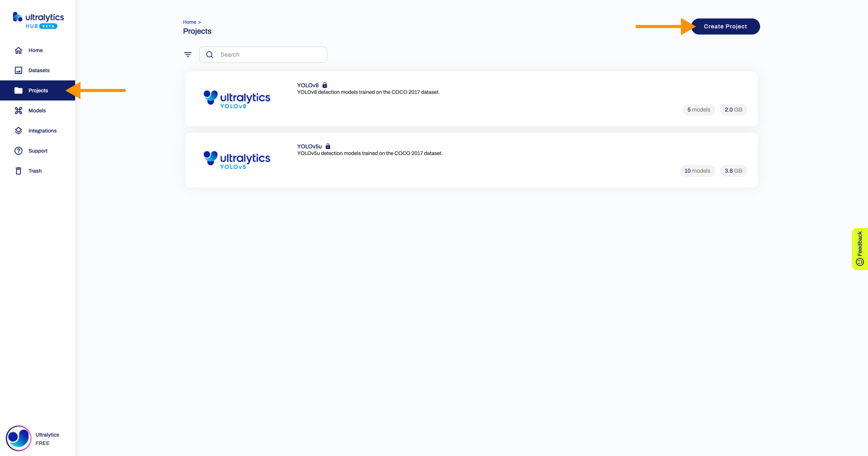Click the Create Project button
Image resolution: width=868 pixels, height=456 pixels.
pos(725,27)
